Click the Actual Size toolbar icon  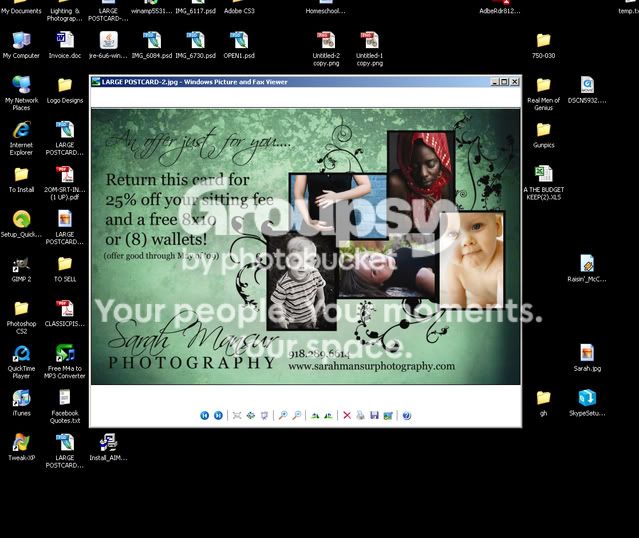click(251, 415)
